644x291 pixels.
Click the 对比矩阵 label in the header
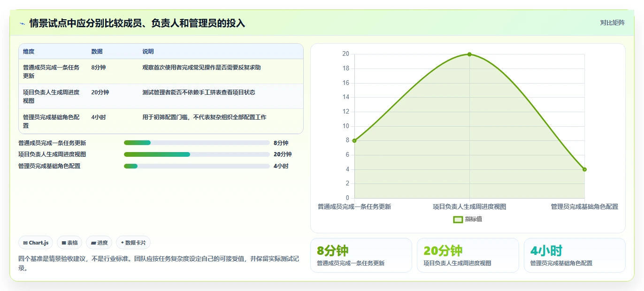pos(613,23)
